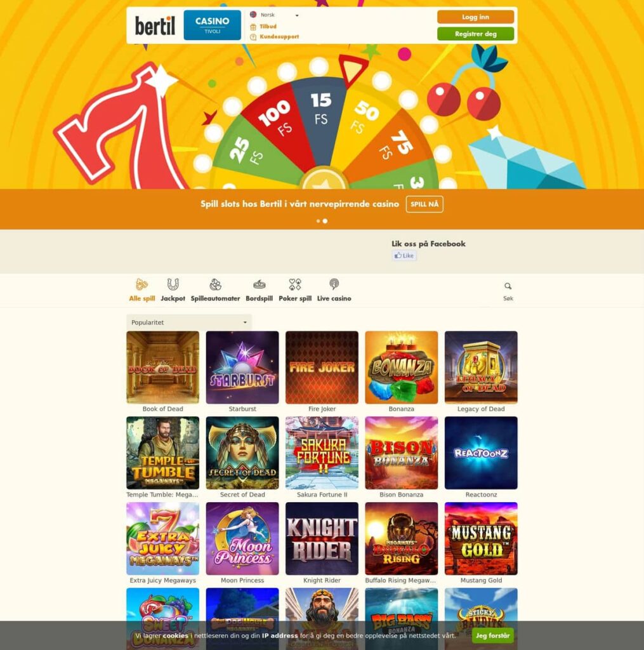Select the second carousel slide dot
Screen dimensions: 644x650
pyautogui.click(x=325, y=221)
